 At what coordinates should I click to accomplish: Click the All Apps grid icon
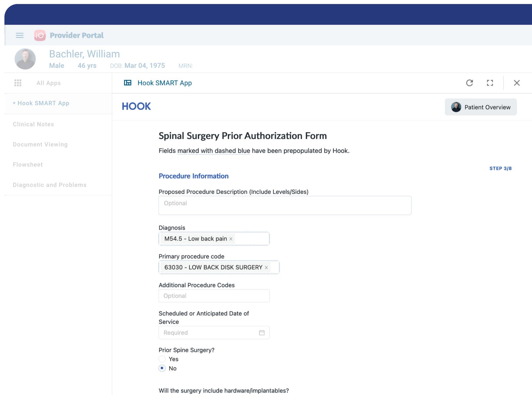pos(18,83)
